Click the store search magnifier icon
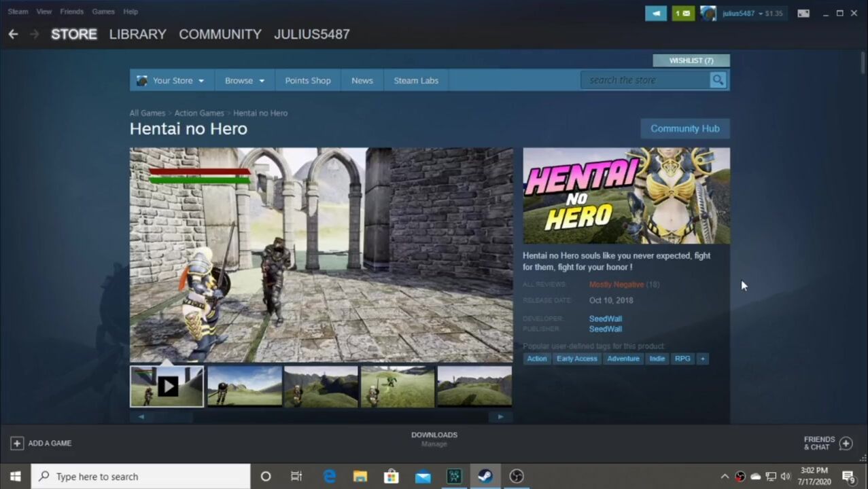 tap(718, 80)
